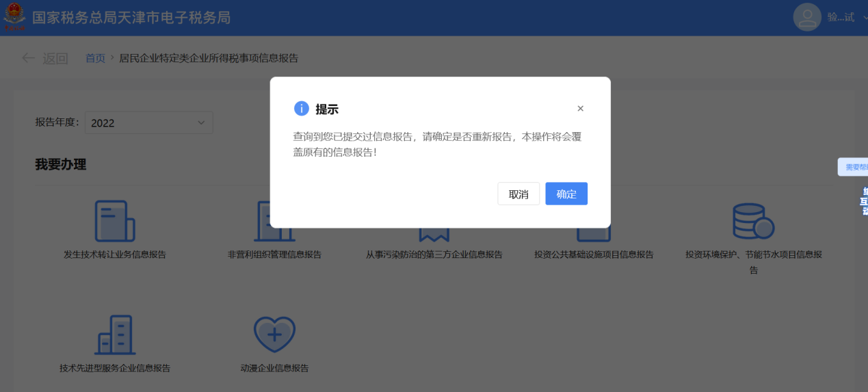Click the 发生技术转让业务信息报告 document icon
The image size is (868, 392).
point(115,221)
